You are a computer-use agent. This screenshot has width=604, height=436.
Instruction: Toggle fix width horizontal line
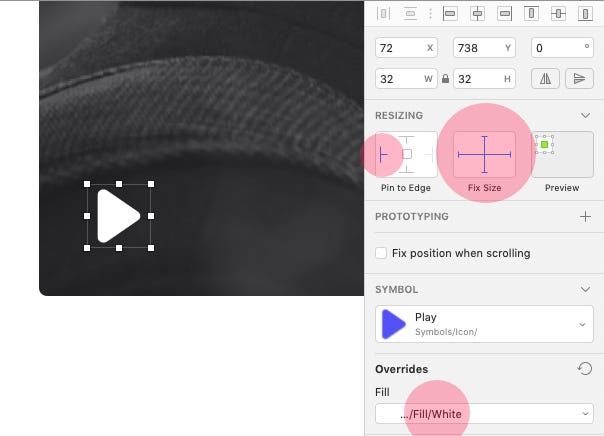[469, 155]
